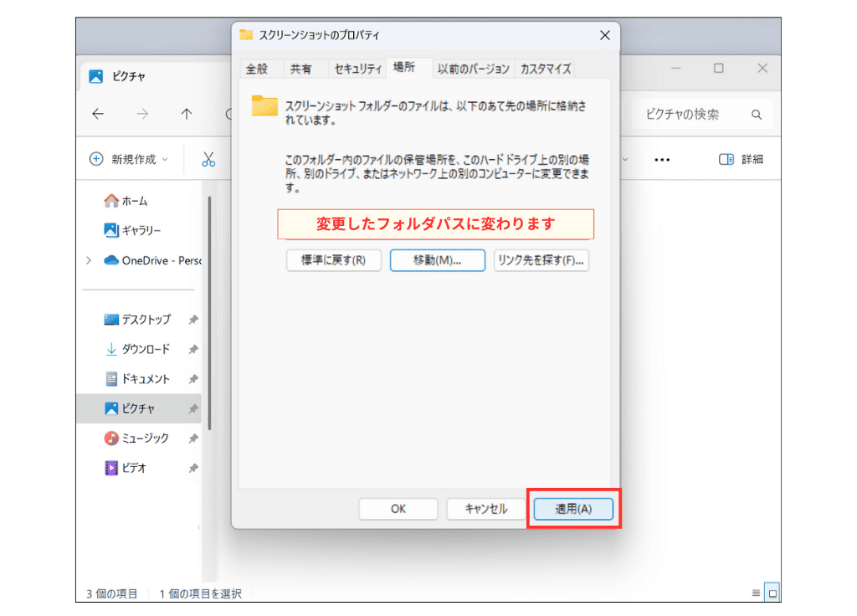Click the back navigation arrow
The height and width of the screenshot is (616, 857).
(x=98, y=115)
